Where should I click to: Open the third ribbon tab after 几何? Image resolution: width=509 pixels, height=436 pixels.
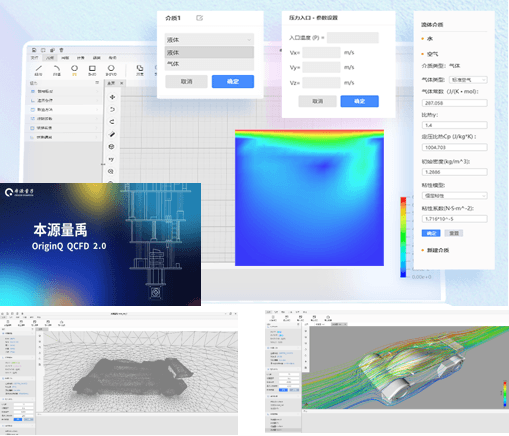[65, 58]
